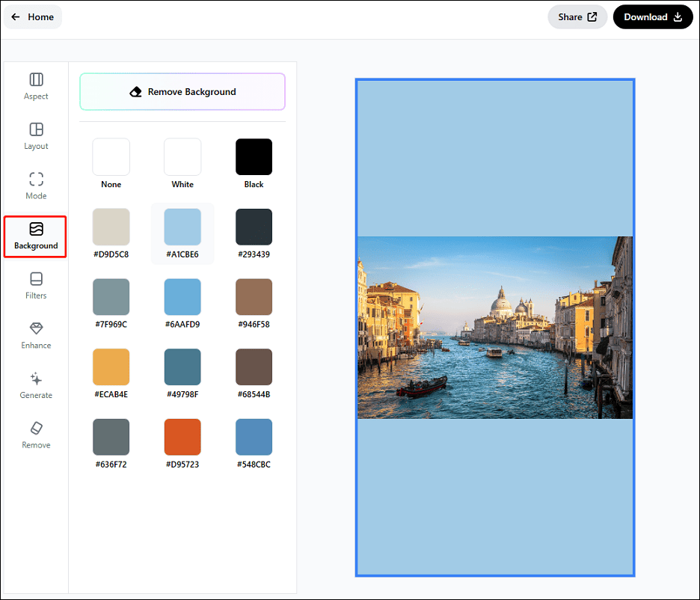Open the Enhance tool
This screenshot has width=700, height=600.
(x=35, y=334)
